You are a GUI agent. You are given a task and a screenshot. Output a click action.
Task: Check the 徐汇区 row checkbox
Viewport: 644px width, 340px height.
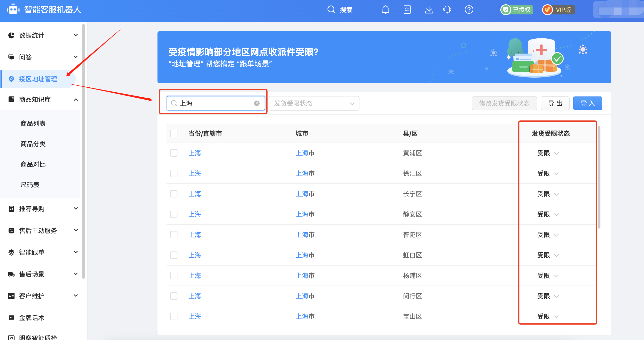click(x=174, y=173)
